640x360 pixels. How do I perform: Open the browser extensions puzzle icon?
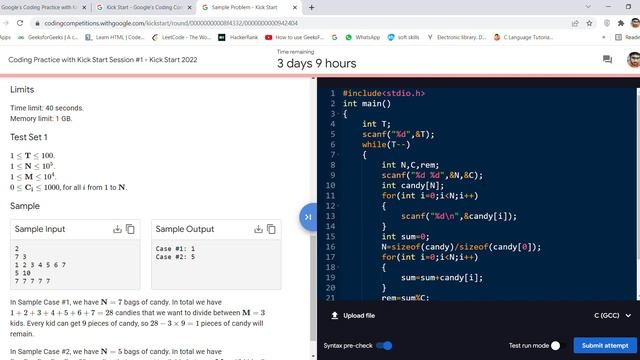click(x=621, y=23)
